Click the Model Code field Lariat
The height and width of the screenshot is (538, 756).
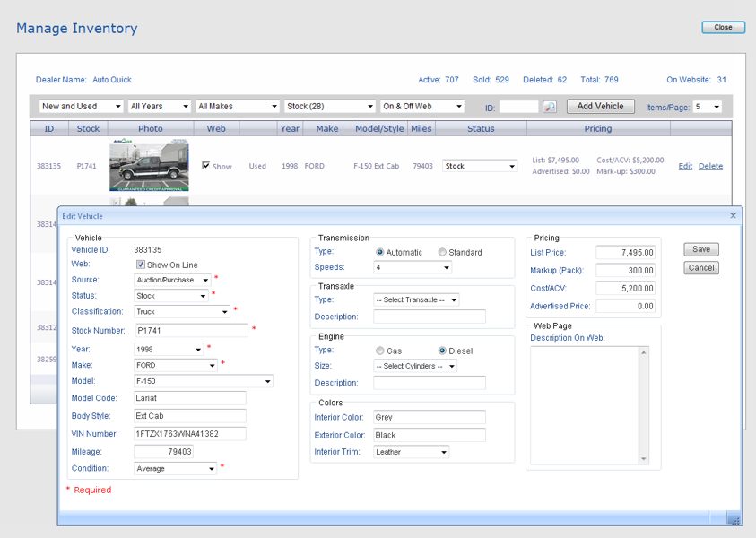click(x=190, y=398)
